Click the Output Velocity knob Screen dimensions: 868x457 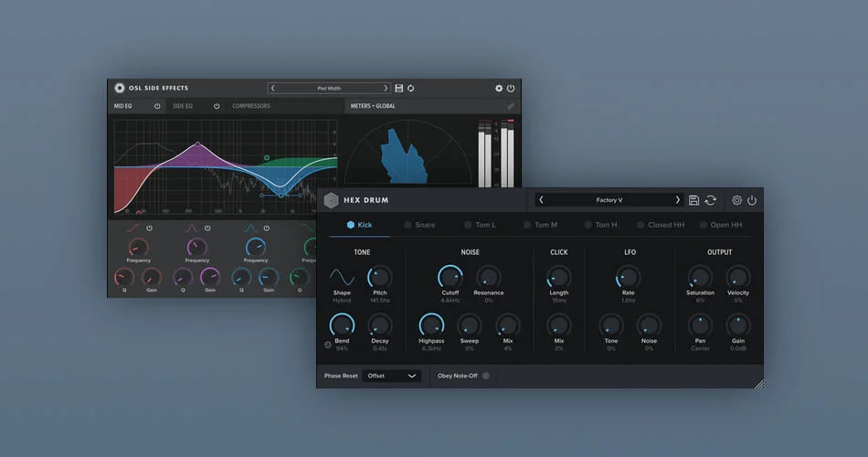(738, 277)
